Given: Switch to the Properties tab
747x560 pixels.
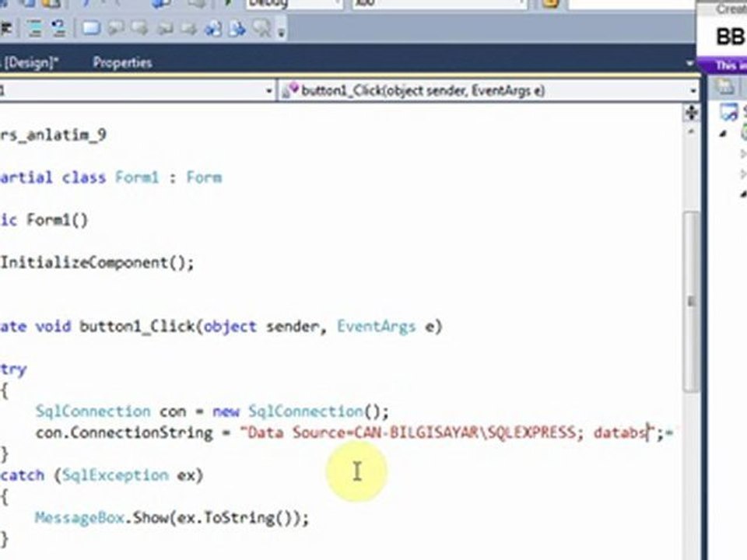Looking at the screenshot, I should 122,62.
